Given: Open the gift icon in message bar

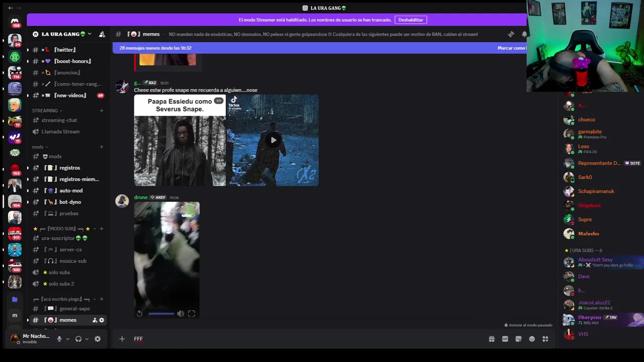Looking at the screenshot, I should [x=492, y=339].
